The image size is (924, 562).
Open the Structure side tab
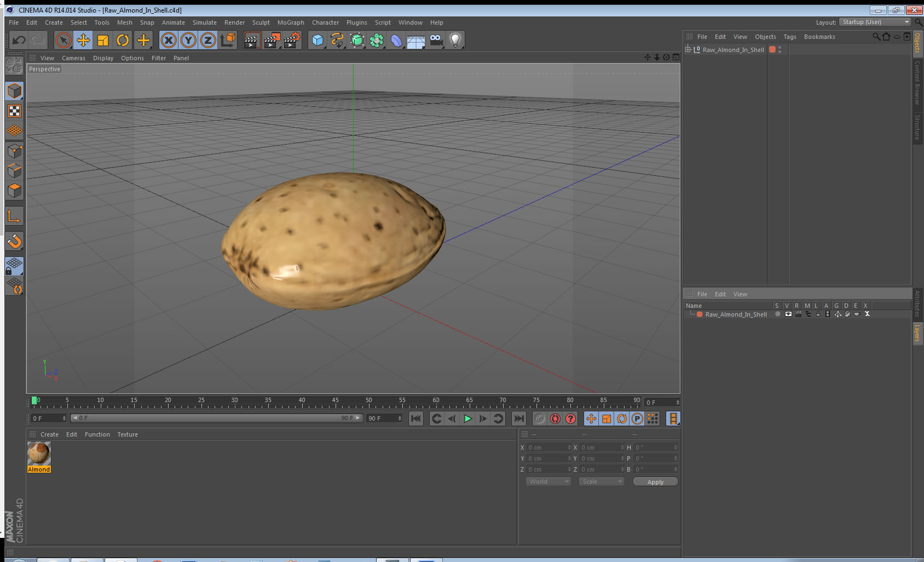click(x=917, y=127)
